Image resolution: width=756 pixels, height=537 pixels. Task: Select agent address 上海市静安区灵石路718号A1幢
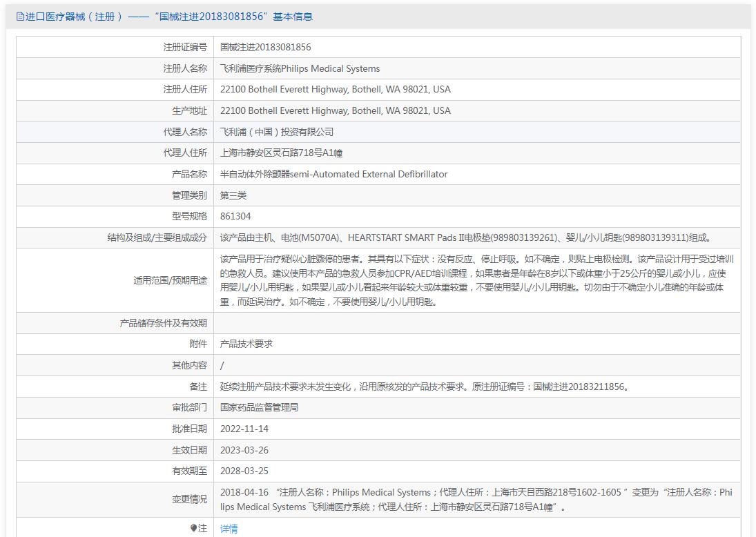[x=281, y=153]
